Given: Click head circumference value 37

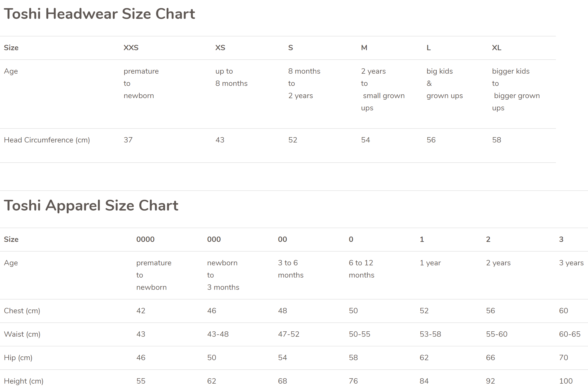Looking at the screenshot, I should click(x=128, y=140).
